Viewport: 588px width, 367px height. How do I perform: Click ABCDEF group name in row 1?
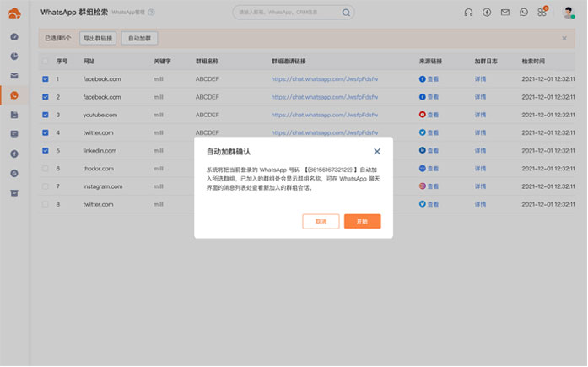(207, 79)
